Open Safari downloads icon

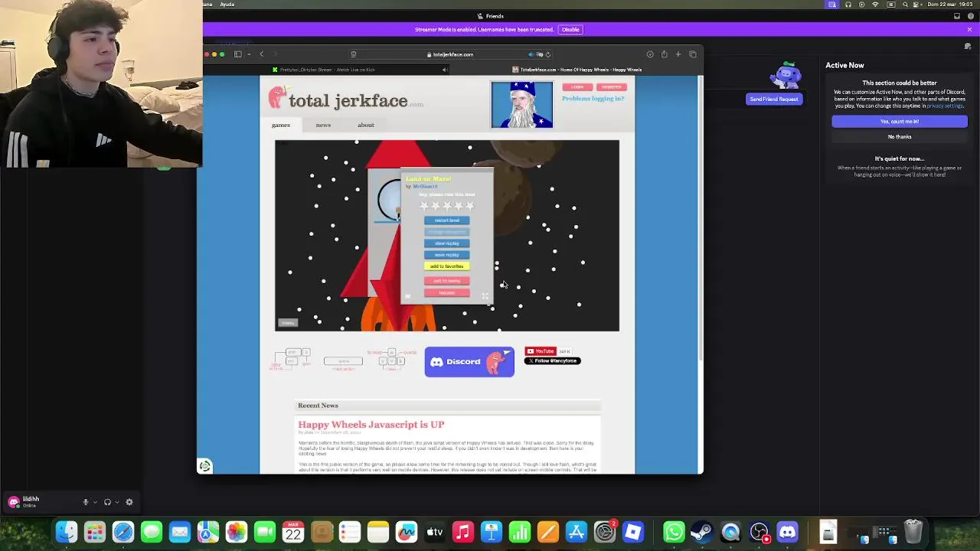(650, 54)
